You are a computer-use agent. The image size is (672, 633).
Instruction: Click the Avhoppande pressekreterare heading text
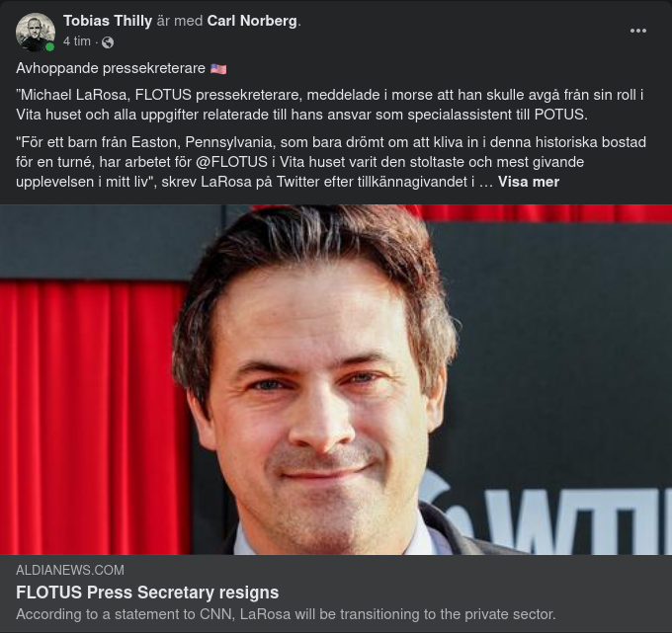point(111,68)
